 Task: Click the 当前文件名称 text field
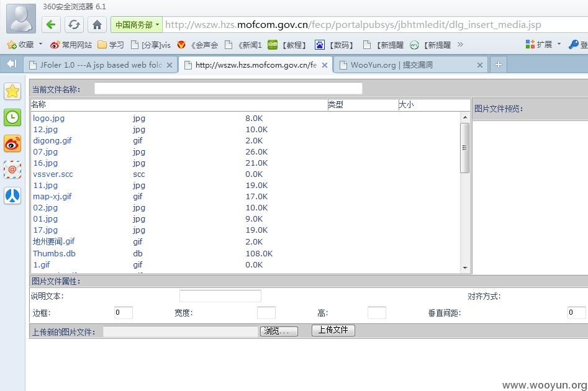coord(228,89)
